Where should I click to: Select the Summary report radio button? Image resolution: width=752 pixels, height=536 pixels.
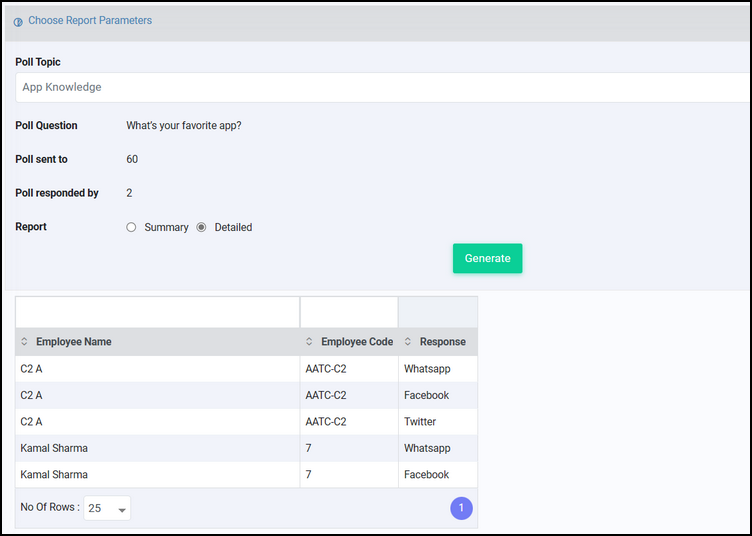131,227
